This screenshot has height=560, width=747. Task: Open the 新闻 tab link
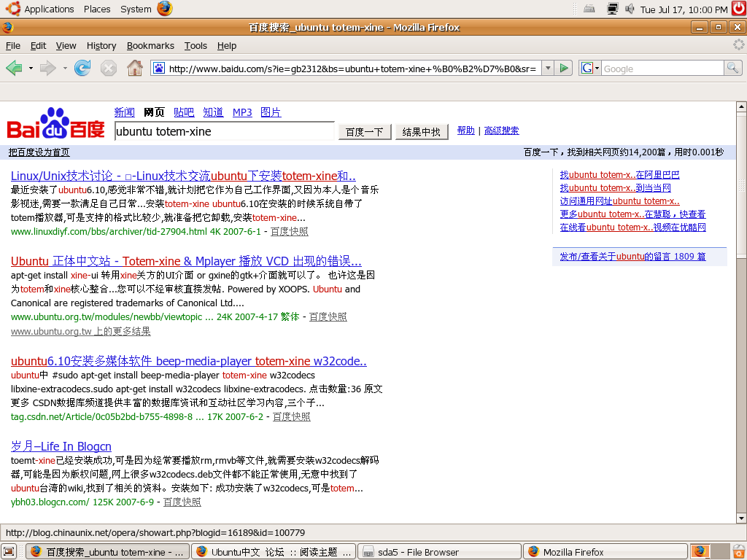(x=124, y=112)
